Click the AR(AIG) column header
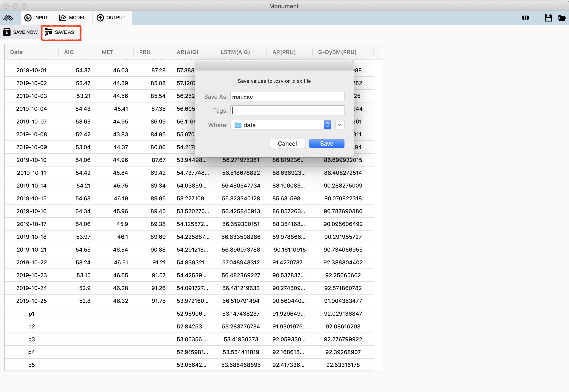The image size is (569, 392). 187,52
